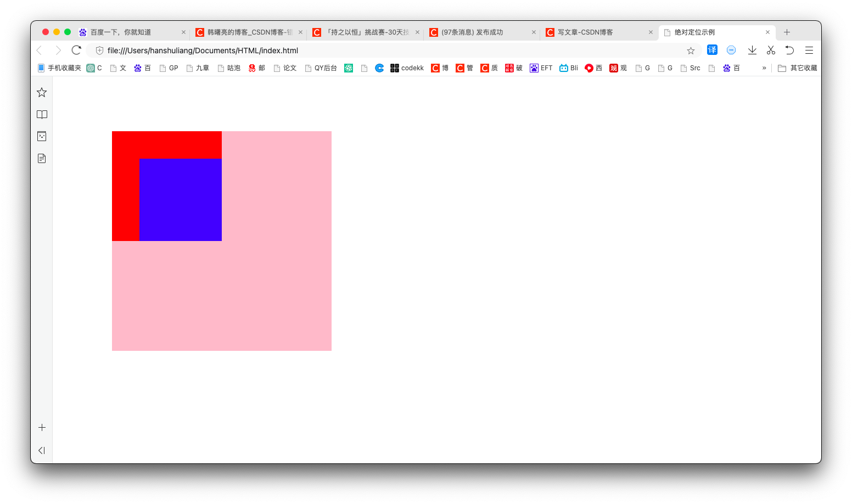Open the 论文 bookmark
This screenshot has height=504, width=852.
click(285, 68)
